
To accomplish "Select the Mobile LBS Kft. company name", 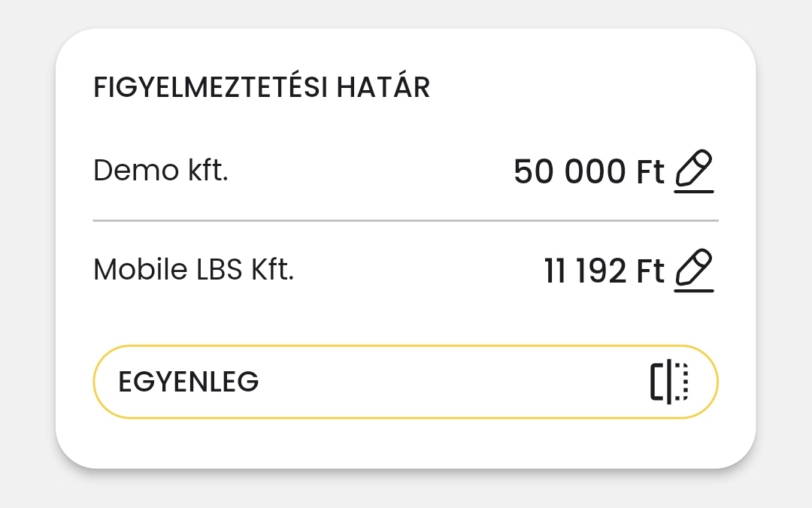I will 193,269.
